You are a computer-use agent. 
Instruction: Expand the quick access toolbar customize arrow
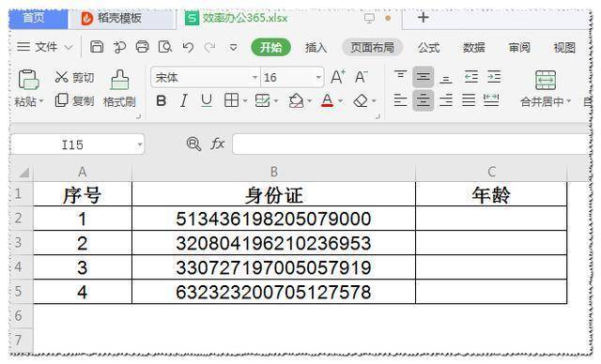click(x=233, y=48)
